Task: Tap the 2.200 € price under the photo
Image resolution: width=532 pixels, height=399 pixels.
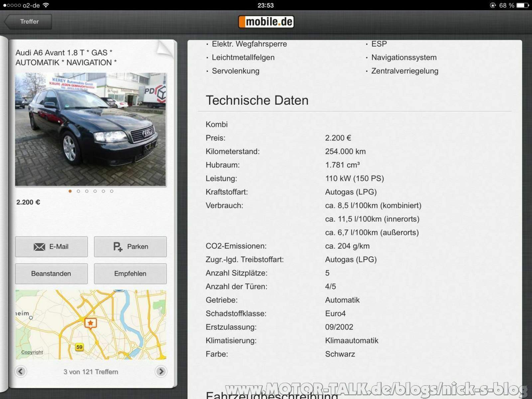Action: click(28, 202)
